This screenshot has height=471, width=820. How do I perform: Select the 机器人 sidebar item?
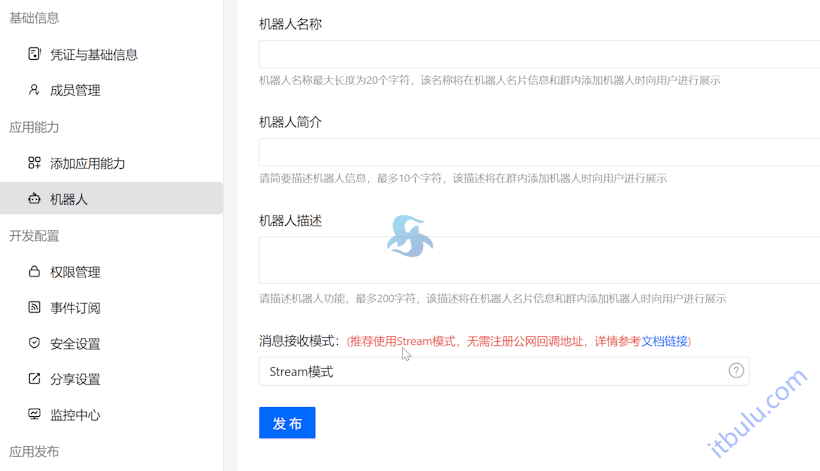[111, 198]
